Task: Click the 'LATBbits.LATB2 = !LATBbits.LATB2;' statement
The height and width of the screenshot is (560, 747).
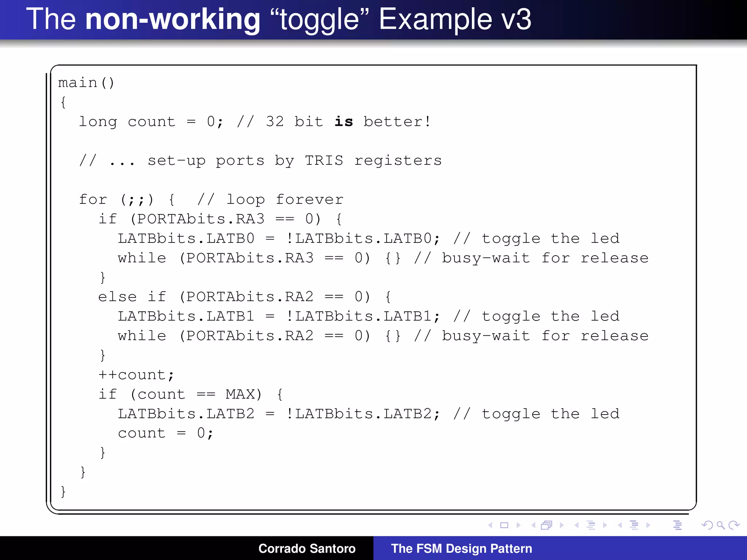Action: tap(279, 414)
